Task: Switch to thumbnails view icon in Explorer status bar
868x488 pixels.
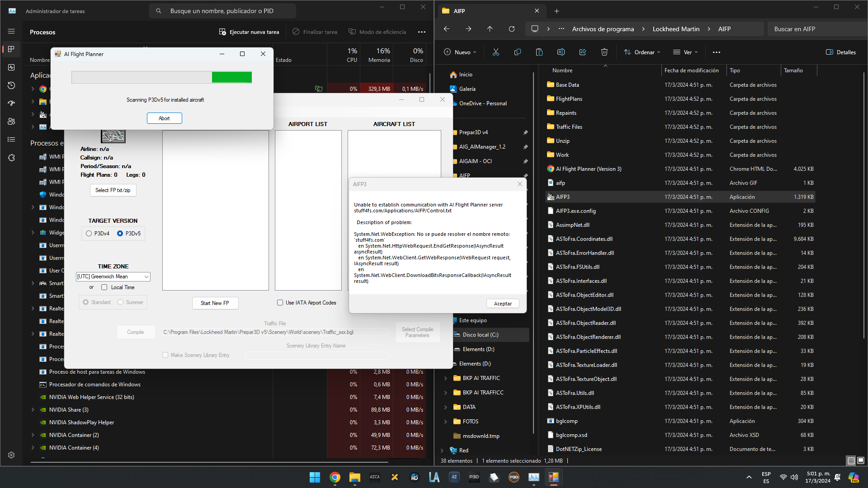Action: [x=861, y=460]
